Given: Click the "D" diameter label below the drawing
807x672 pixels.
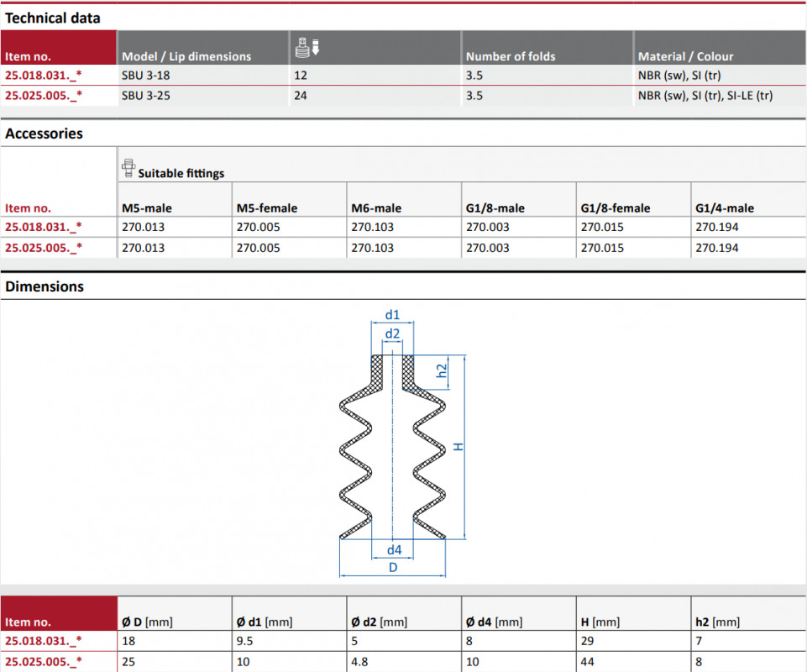Looking at the screenshot, I should [393, 568].
